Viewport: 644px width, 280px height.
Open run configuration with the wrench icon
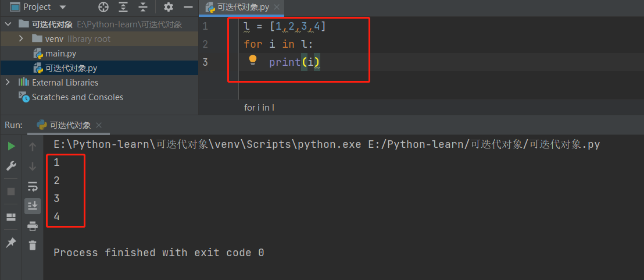click(11, 166)
